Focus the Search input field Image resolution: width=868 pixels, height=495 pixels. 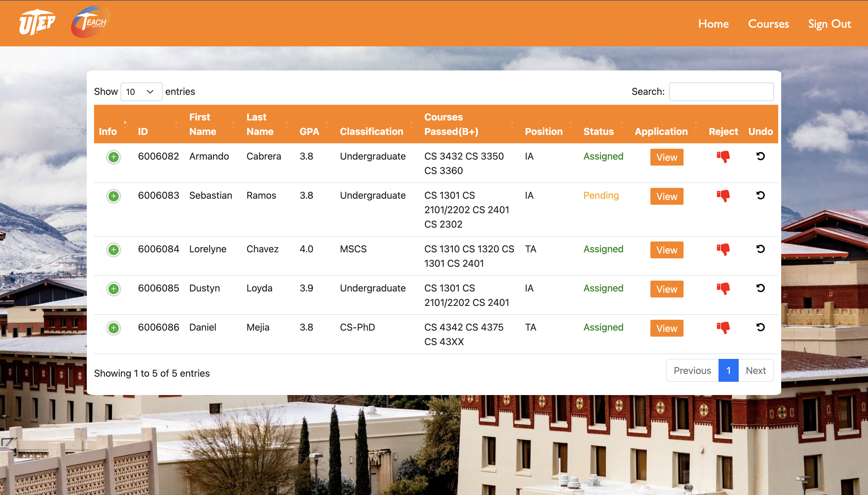point(721,92)
